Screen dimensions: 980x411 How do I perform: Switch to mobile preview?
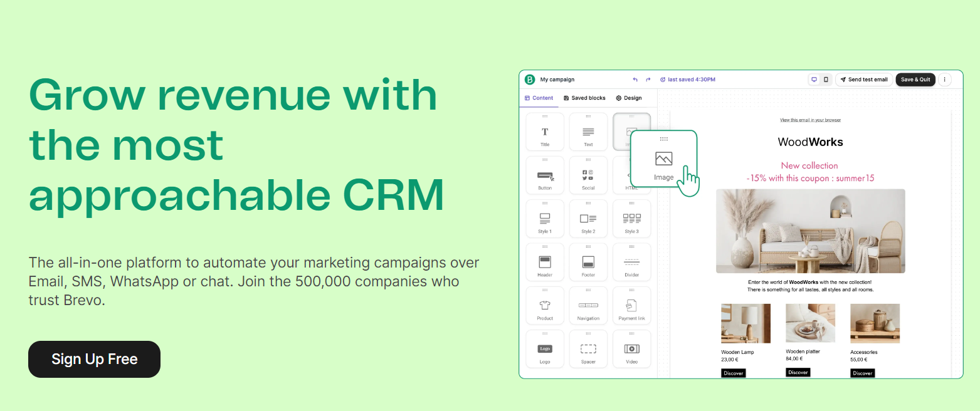(826, 80)
